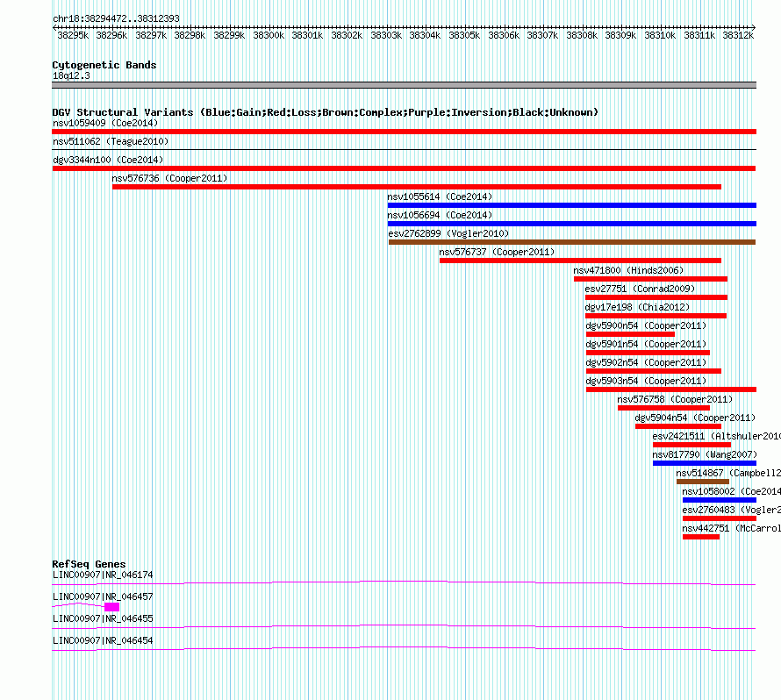This screenshot has width=781, height=700.
Task: Click the nsv576736 (Cooper2011) red bar
Action: pos(417,187)
